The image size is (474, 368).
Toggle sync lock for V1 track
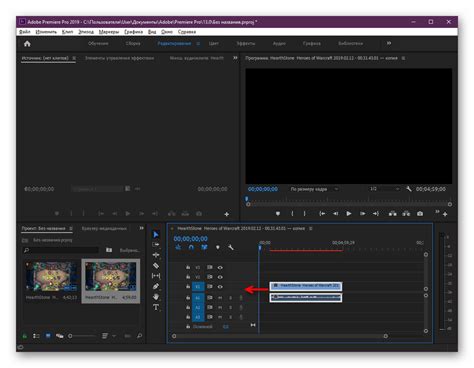pyautogui.click(x=210, y=287)
